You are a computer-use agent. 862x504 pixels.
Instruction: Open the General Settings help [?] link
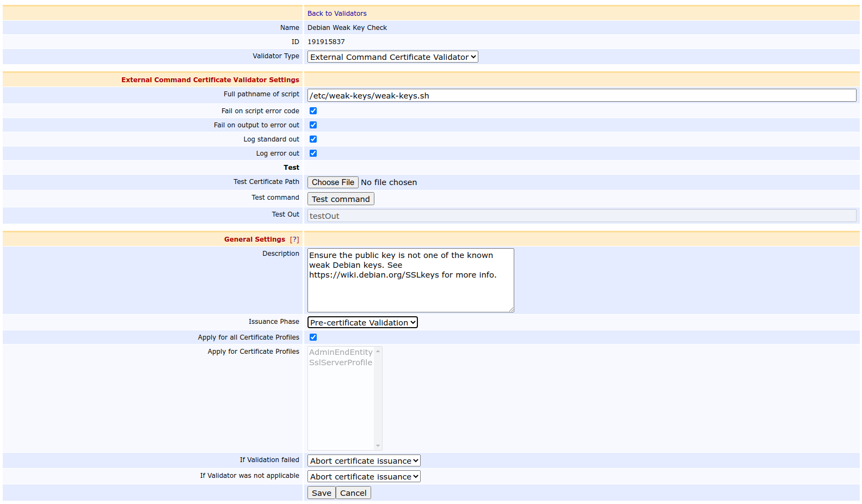pyautogui.click(x=294, y=239)
